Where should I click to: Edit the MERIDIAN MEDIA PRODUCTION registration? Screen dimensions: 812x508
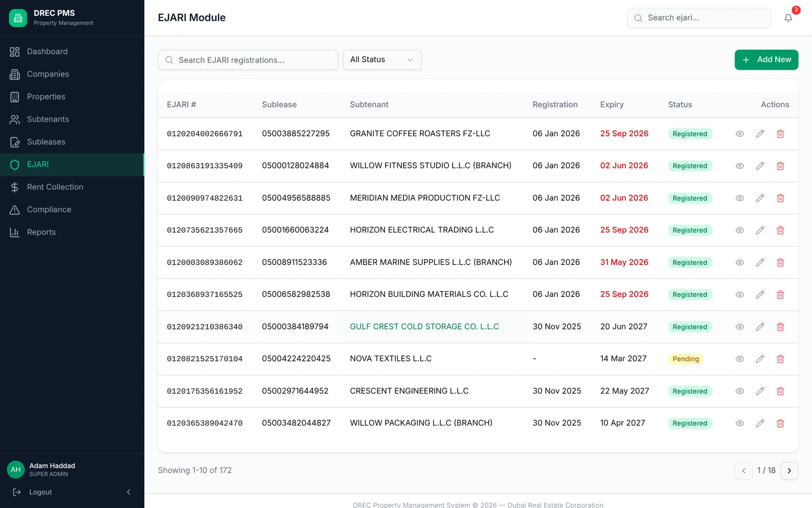point(760,198)
